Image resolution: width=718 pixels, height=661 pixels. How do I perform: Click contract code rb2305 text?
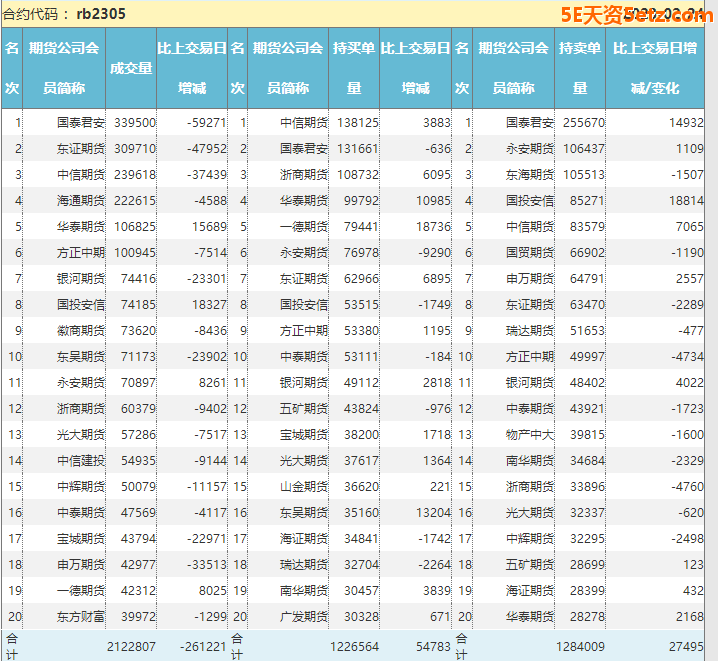[x=101, y=14]
